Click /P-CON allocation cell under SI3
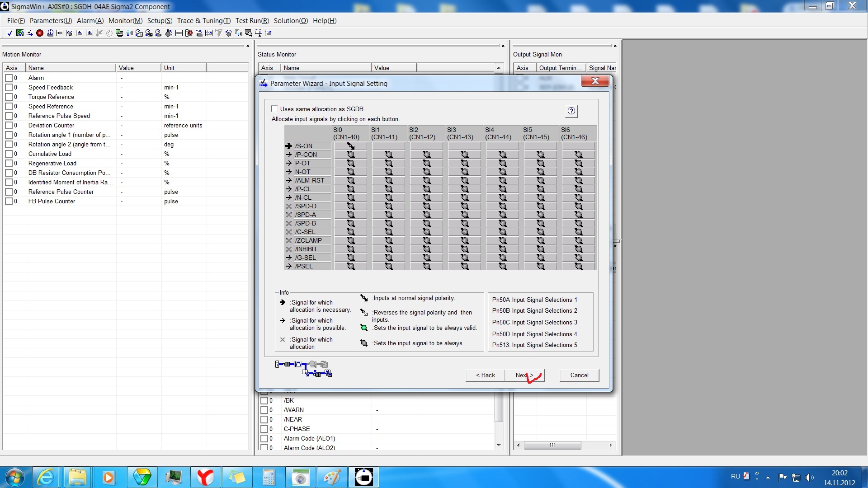 pyautogui.click(x=464, y=155)
